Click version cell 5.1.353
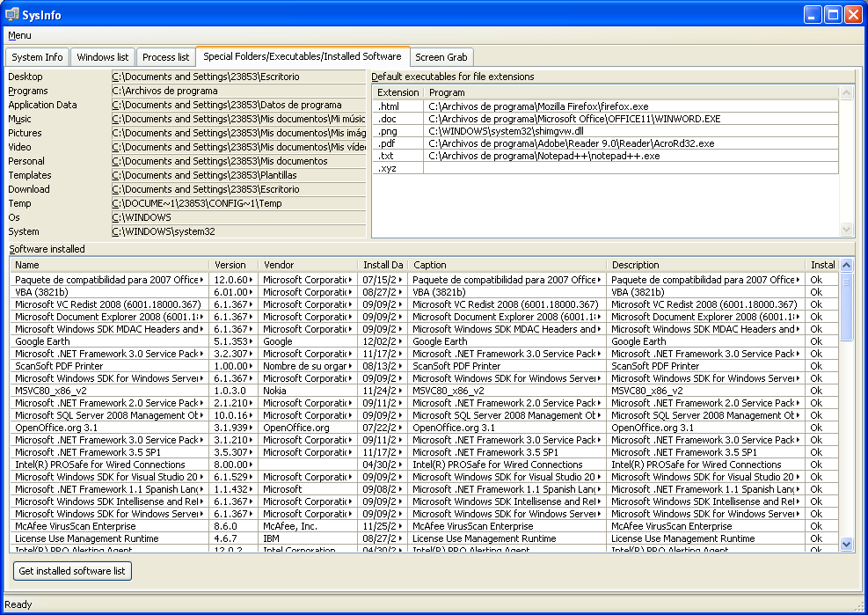 click(233, 341)
